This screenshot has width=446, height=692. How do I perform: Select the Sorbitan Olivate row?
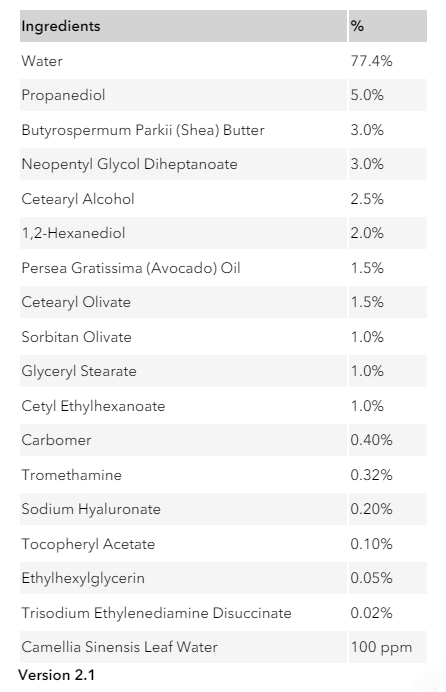point(223,337)
